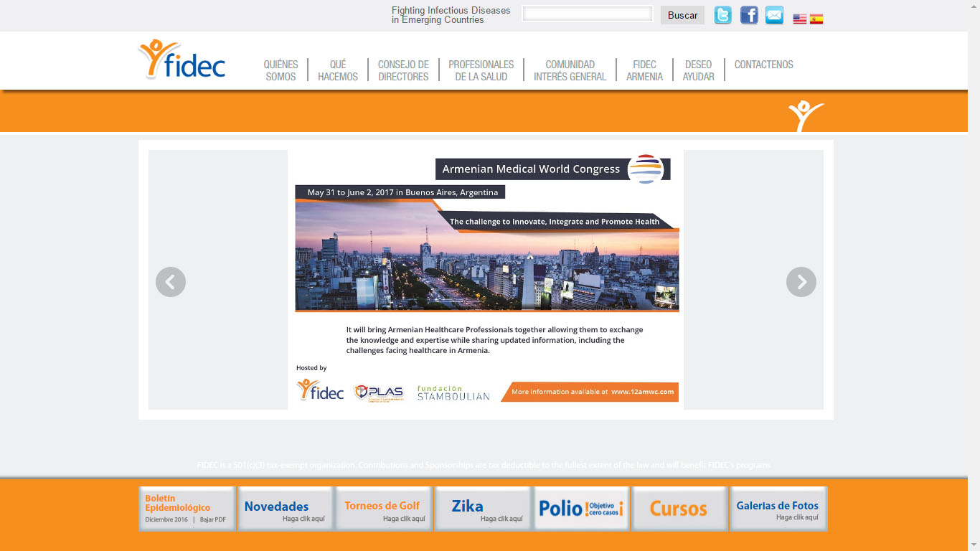980x551 pixels.
Task: Open Qué Hacemos menu
Action: [338, 70]
